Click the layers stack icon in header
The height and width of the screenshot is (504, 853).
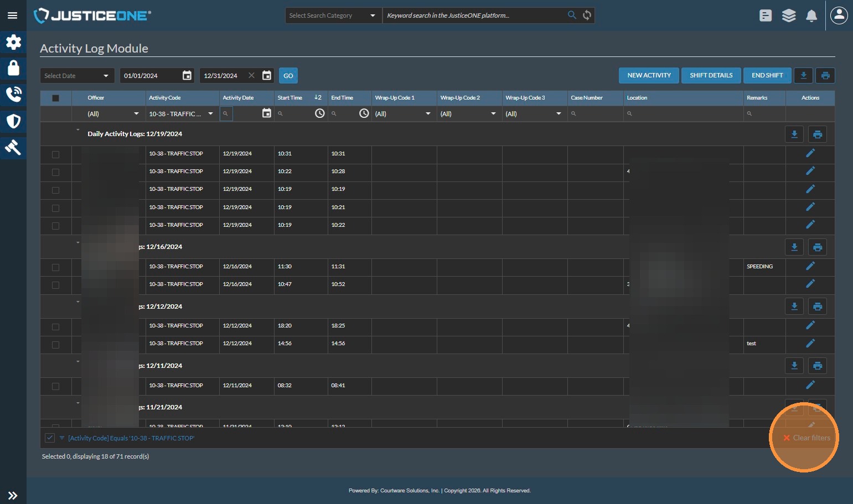pyautogui.click(x=788, y=16)
